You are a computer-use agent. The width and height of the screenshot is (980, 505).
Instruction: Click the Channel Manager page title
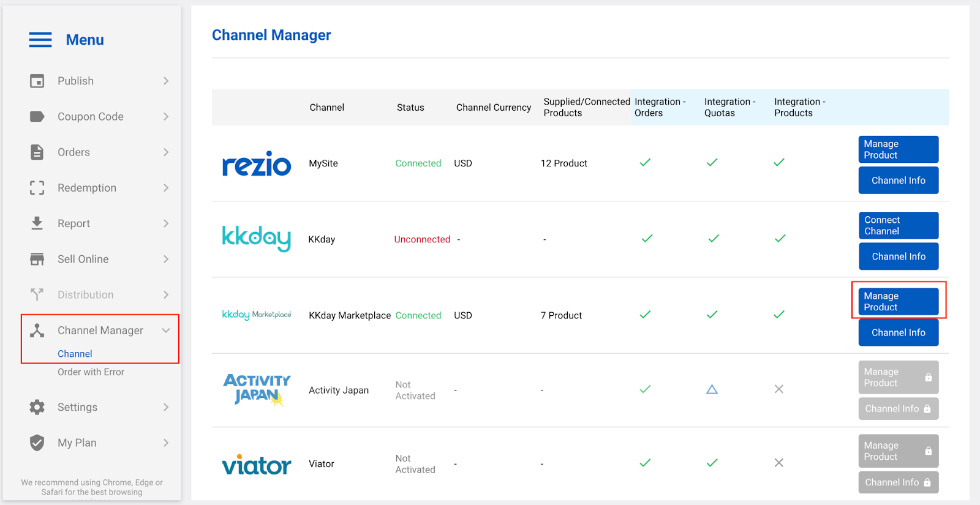[x=271, y=35]
